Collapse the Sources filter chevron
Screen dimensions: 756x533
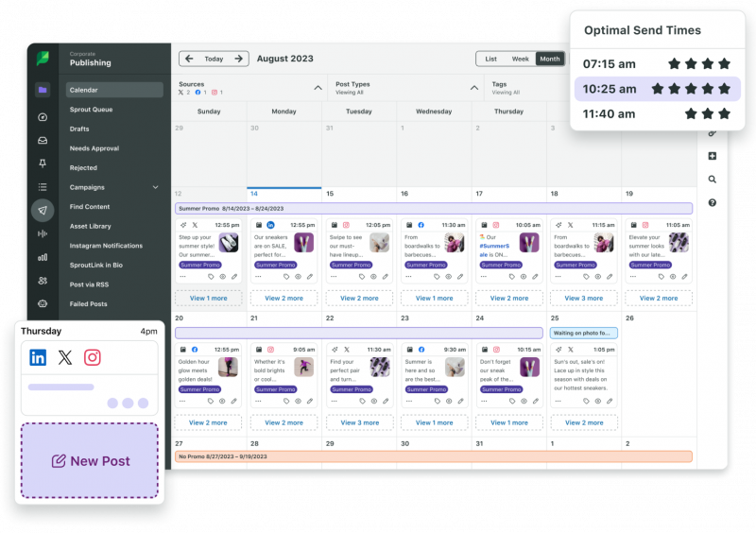[x=318, y=88]
